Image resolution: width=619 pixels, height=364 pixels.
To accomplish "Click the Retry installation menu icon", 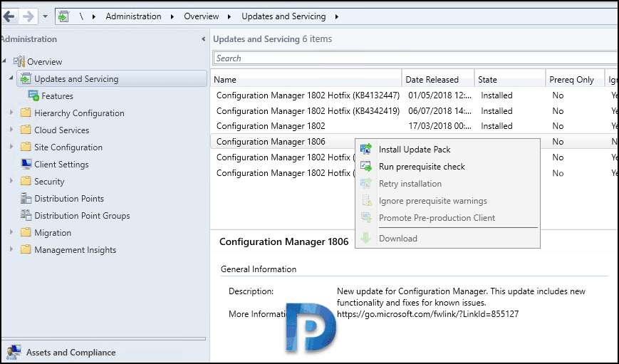I will (366, 183).
